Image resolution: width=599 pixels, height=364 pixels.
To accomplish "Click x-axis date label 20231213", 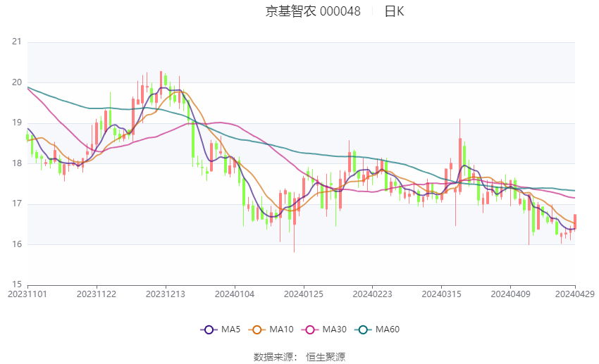I will click(166, 294).
